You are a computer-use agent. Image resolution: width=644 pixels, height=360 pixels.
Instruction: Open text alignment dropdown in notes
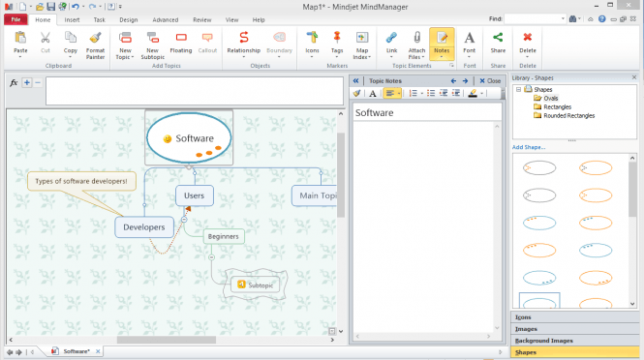(x=399, y=94)
